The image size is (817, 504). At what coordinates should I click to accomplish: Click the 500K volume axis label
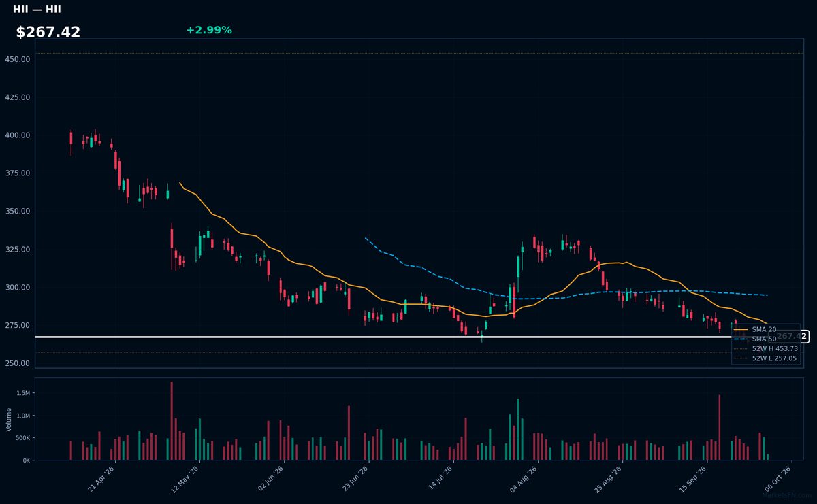click(22, 439)
